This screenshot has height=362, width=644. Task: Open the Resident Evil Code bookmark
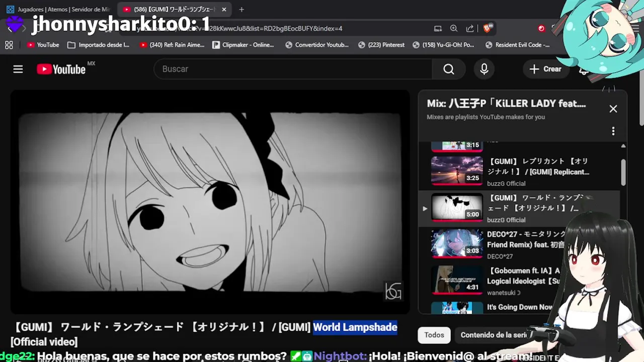tap(517, 45)
